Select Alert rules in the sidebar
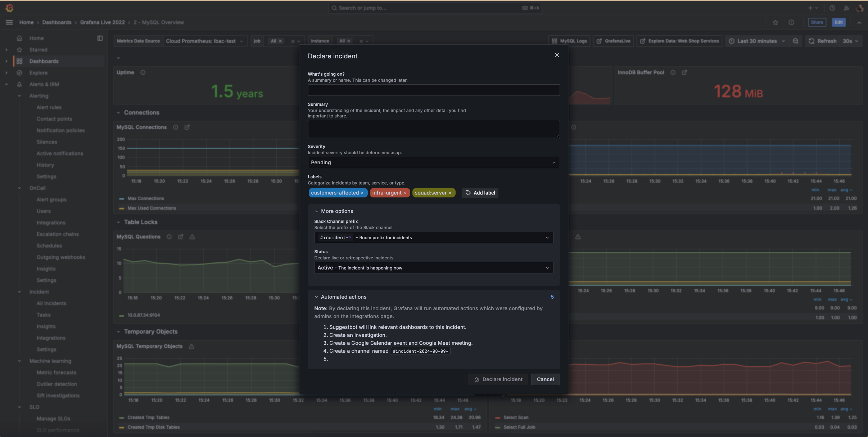868x437 pixels. click(x=49, y=107)
